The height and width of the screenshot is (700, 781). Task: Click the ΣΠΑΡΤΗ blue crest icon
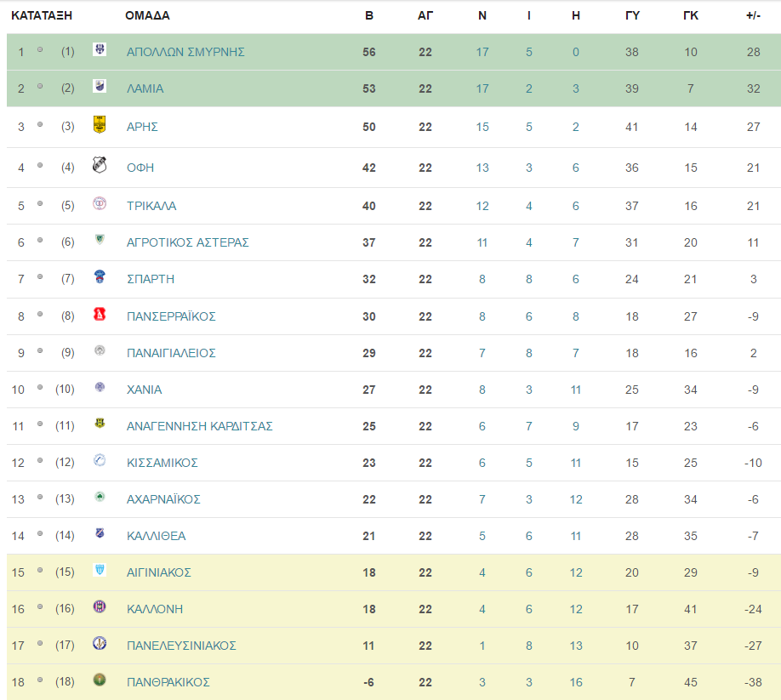click(x=100, y=276)
